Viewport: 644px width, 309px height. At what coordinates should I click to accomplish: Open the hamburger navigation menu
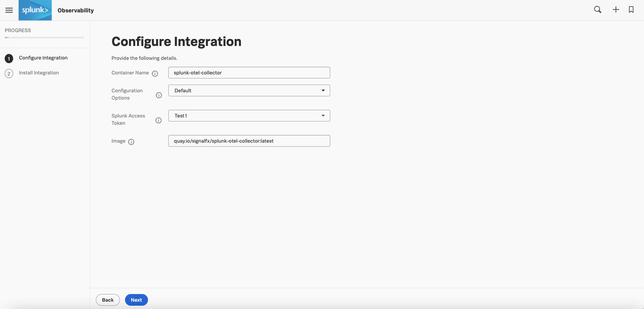click(x=9, y=10)
